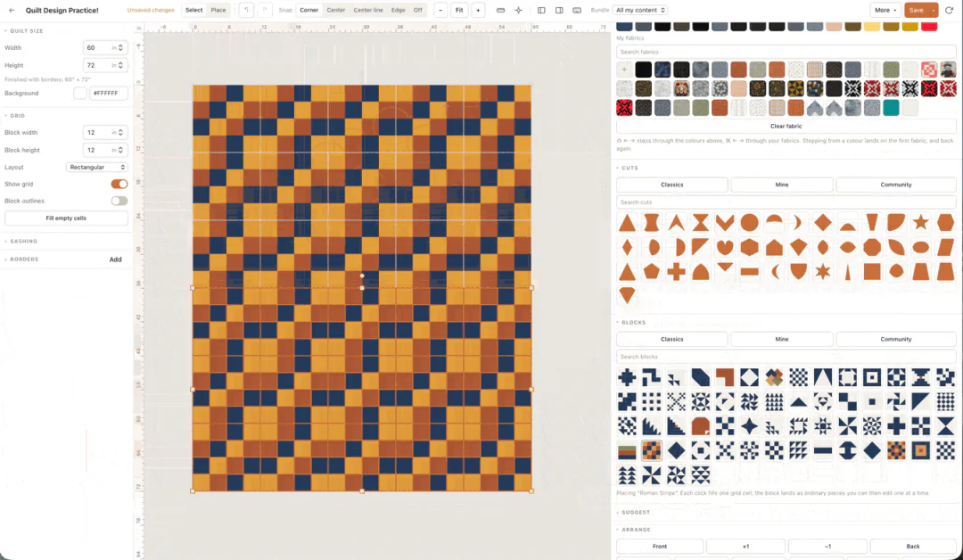Viewport: 963px width, 560px height.
Task: Switch to Place mode
Action: 218,10
